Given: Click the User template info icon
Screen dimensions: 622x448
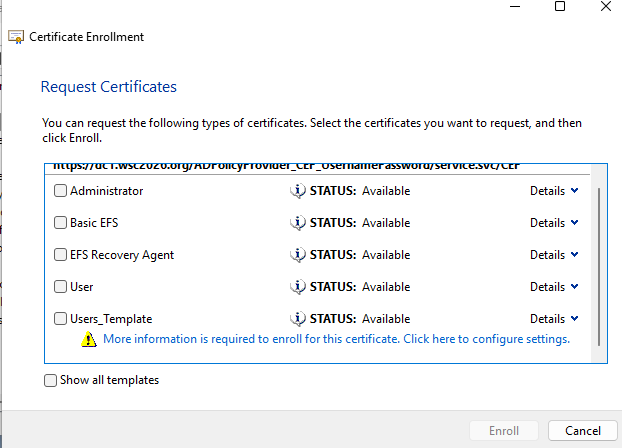Looking at the screenshot, I should [298, 287].
